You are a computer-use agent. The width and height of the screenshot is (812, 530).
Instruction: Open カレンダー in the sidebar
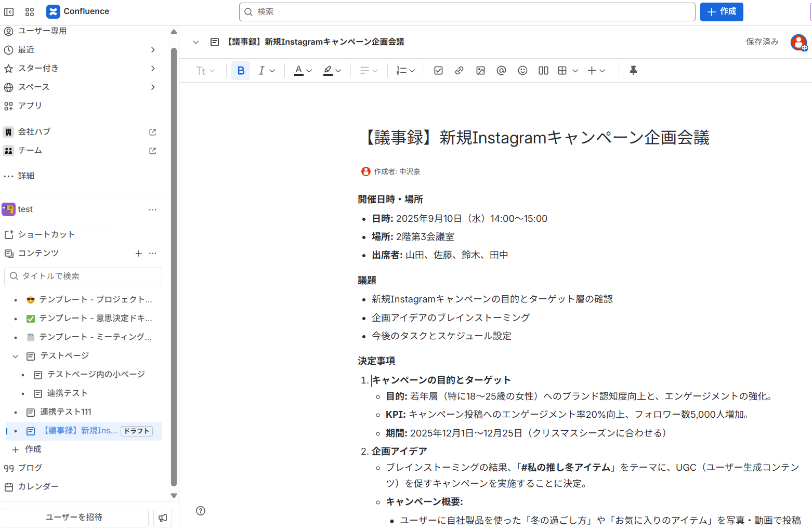tap(38, 486)
